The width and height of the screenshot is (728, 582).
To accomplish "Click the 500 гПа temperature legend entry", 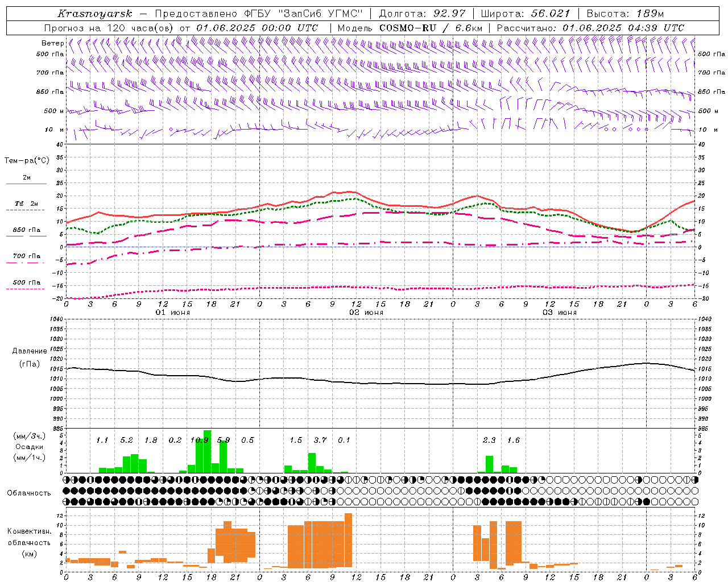I will pos(27,282).
